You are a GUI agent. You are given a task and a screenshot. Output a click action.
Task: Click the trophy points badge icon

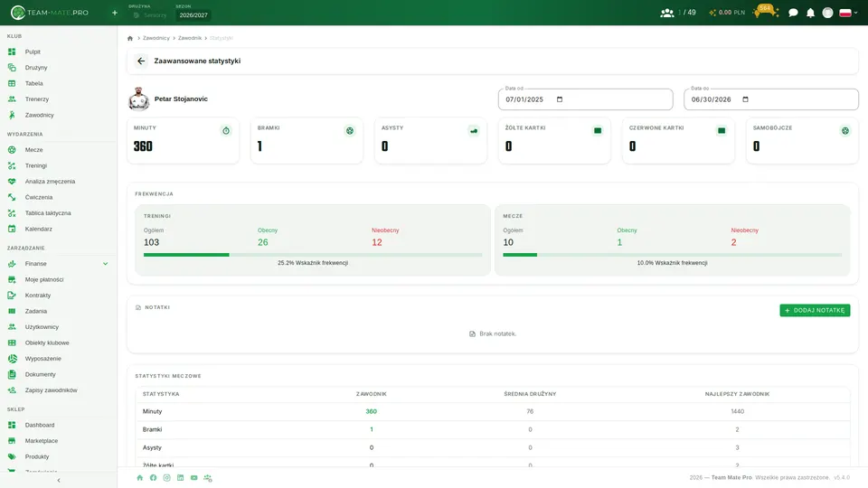[x=766, y=11]
